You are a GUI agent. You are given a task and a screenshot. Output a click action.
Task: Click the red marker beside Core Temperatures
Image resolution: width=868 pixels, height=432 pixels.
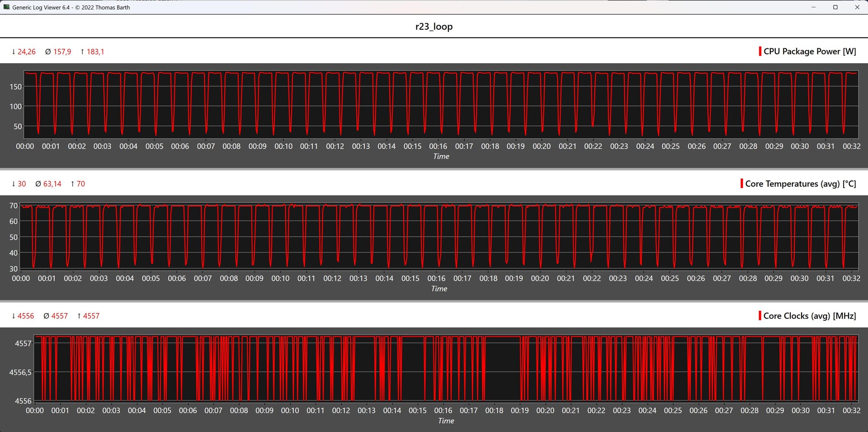tap(742, 183)
